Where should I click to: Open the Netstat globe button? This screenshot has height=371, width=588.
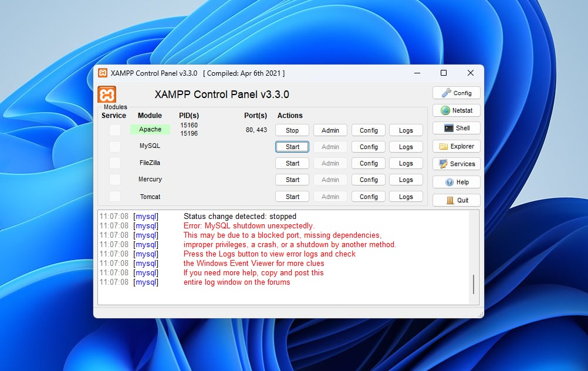457,110
